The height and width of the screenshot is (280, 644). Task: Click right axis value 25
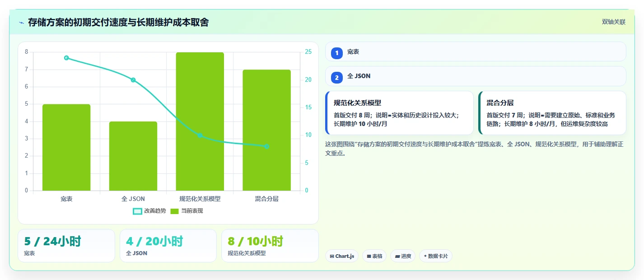tap(308, 52)
